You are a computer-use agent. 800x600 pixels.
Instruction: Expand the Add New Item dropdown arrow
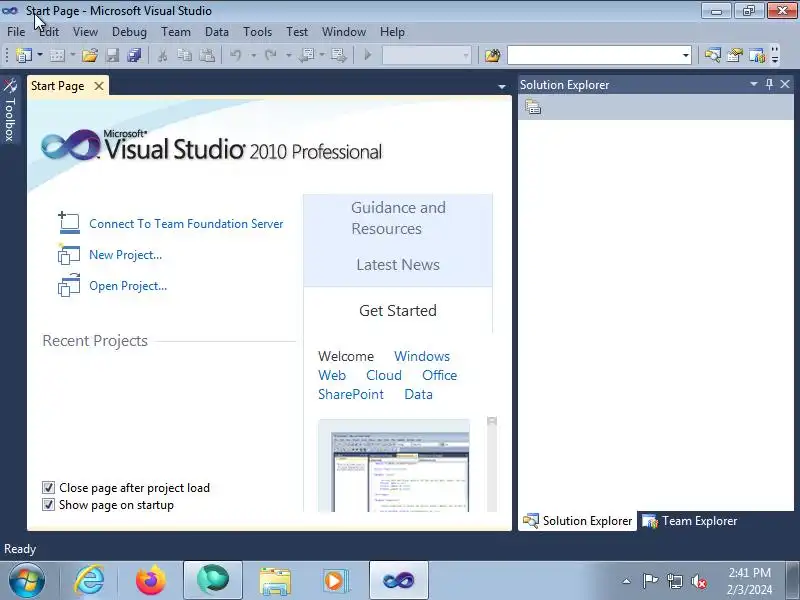[x=73, y=55]
